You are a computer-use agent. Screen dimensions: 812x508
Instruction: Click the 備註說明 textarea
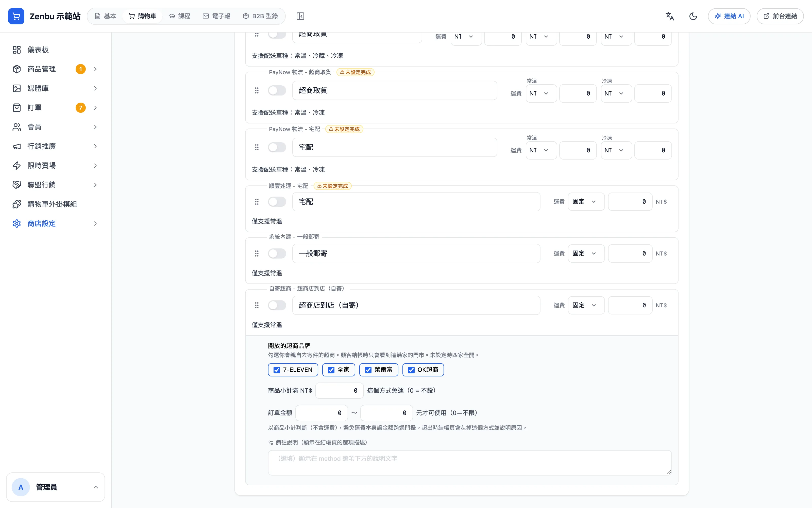(469, 463)
